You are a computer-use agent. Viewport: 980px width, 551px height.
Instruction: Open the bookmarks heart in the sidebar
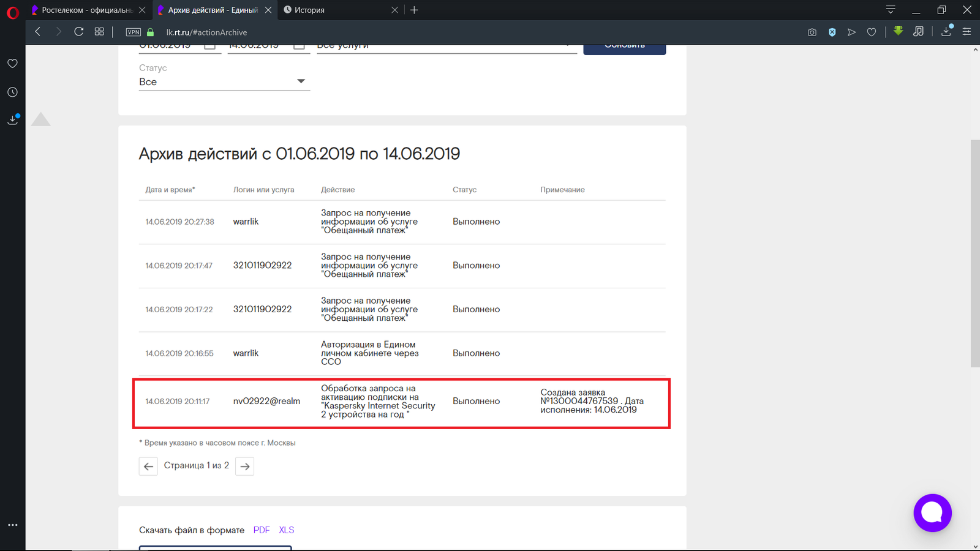point(12,64)
